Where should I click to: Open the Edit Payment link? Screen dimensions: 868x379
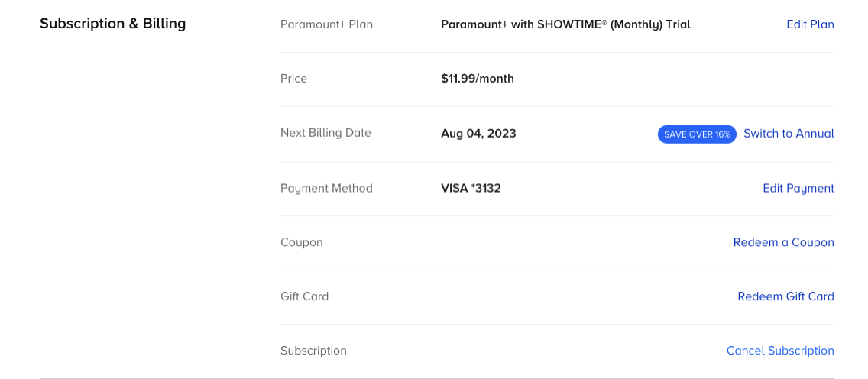(798, 188)
